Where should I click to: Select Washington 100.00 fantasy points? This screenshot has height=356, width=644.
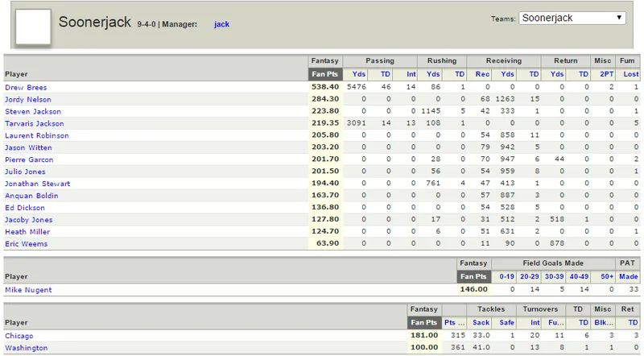click(x=424, y=347)
